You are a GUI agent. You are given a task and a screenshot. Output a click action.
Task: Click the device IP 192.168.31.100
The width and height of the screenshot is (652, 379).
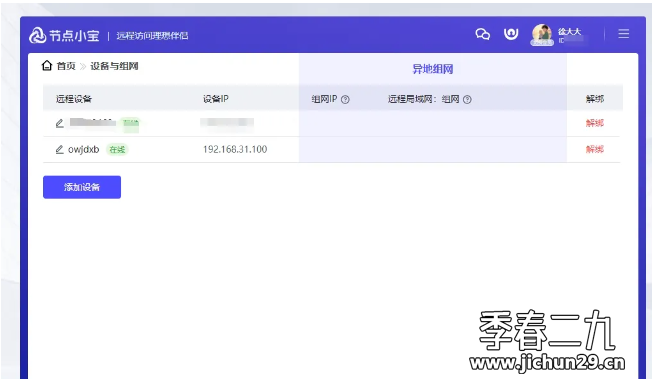point(235,149)
